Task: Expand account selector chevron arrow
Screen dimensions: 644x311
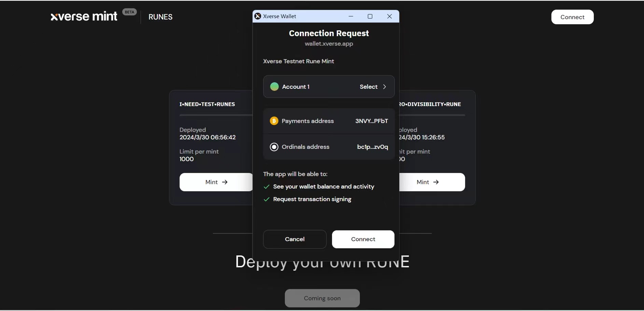Action: (384, 87)
